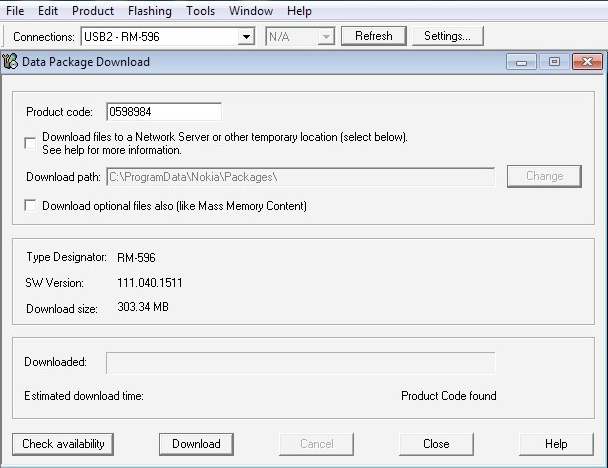Screen dimensions: 608x468
Task: Enable Download optional files also checkbox
Action: tap(30, 205)
